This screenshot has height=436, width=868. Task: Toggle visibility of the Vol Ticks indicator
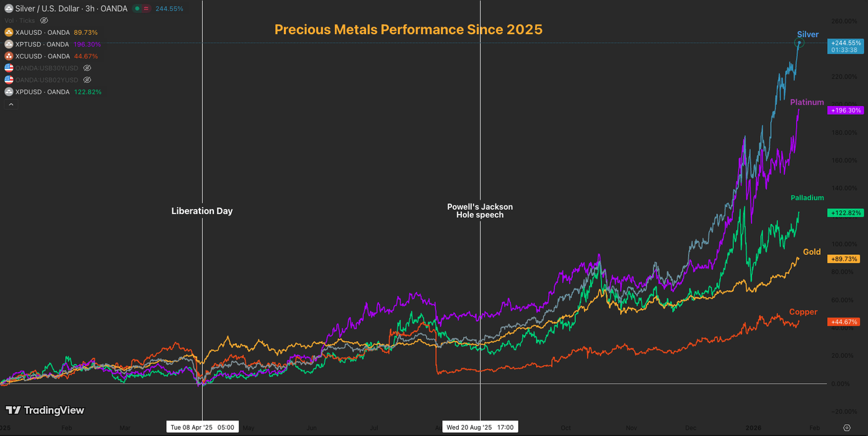pos(43,20)
